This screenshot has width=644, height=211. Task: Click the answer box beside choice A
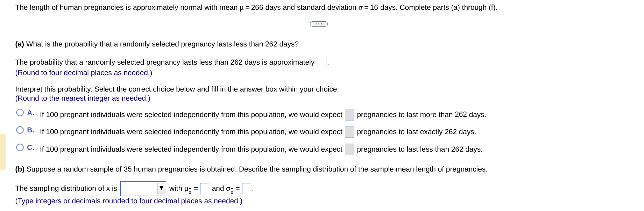(349, 115)
